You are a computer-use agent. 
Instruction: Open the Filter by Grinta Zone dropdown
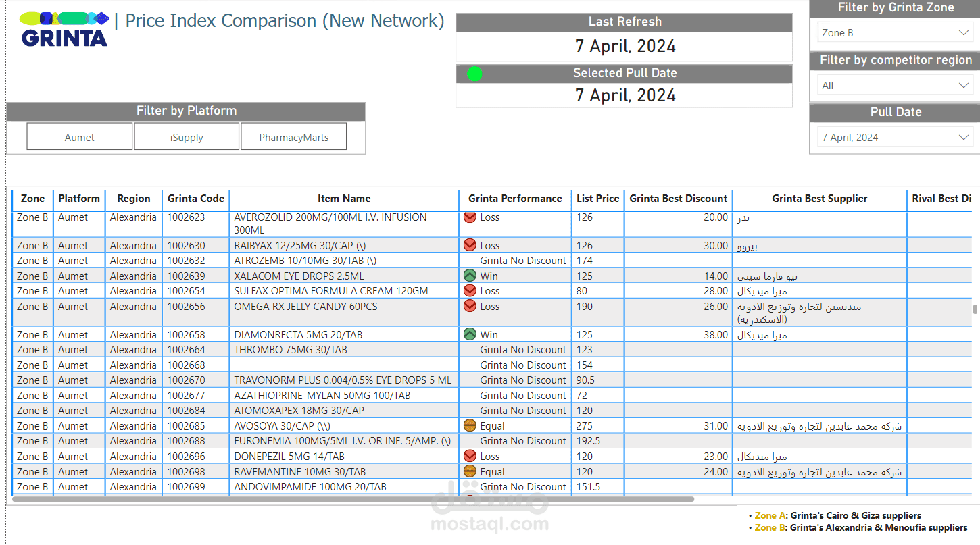896,32
